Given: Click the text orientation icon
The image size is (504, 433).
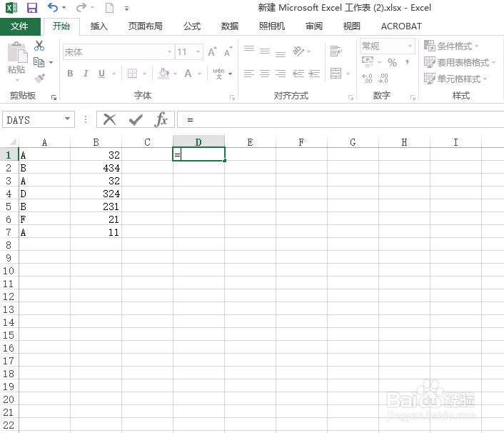Looking at the screenshot, I should click(x=298, y=51).
